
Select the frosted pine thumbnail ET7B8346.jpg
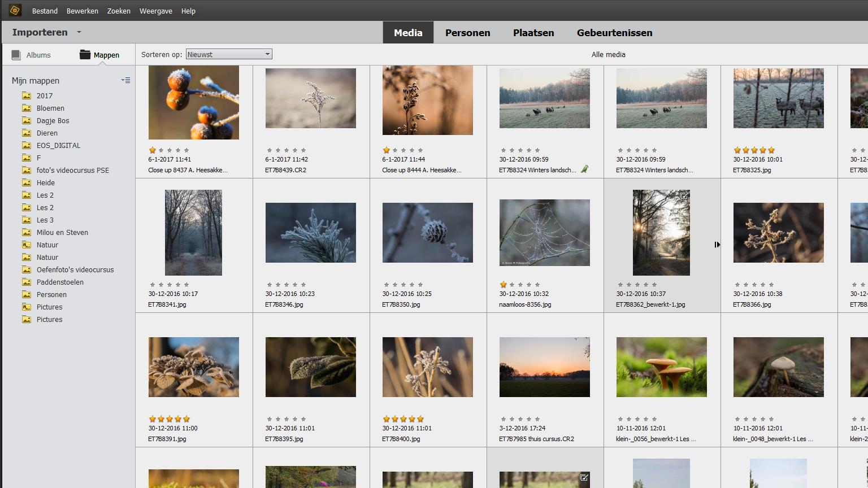(310, 233)
